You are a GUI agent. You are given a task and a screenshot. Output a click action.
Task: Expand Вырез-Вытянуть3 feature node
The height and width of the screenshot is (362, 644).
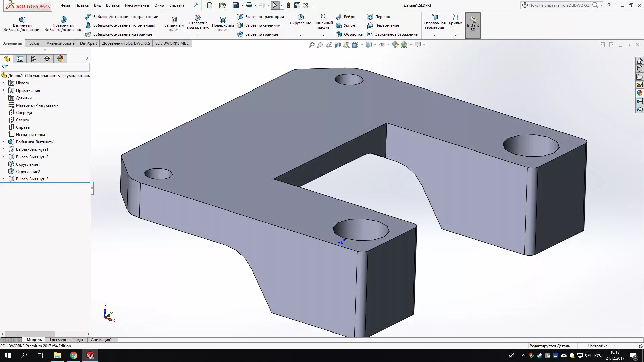pyautogui.click(x=3, y=179)
